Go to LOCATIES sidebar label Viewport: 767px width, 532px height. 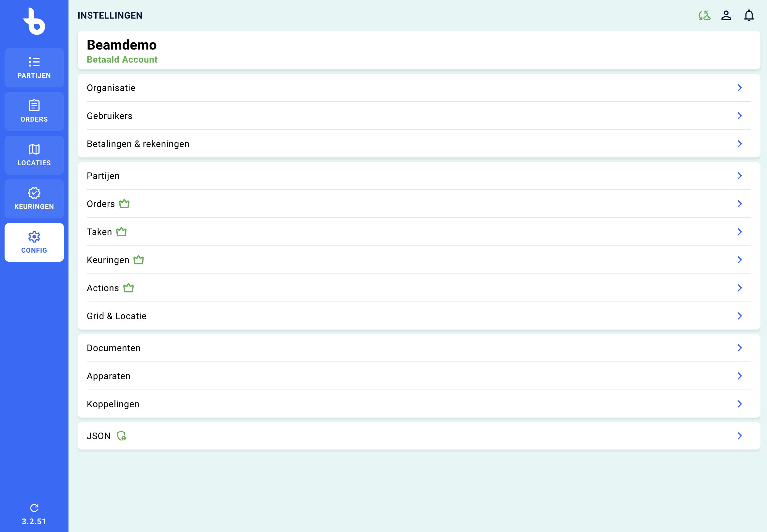tap(34, 163)
